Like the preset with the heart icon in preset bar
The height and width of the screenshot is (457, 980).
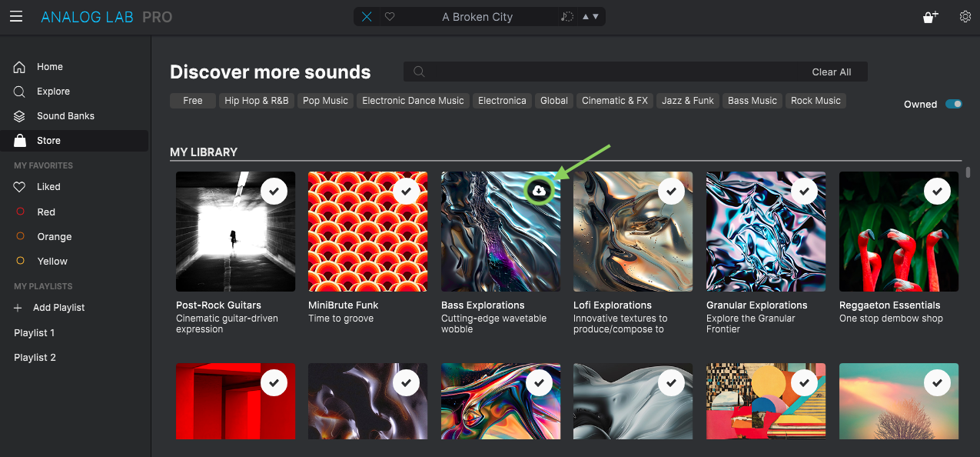pos(390,17)
